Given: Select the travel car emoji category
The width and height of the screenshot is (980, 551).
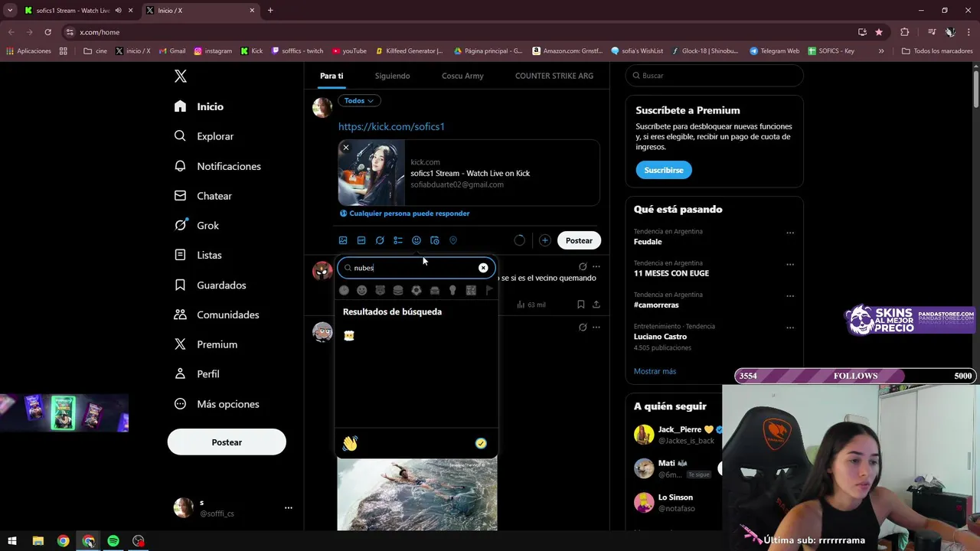Looking at the screenshot, I should point(435,290).
